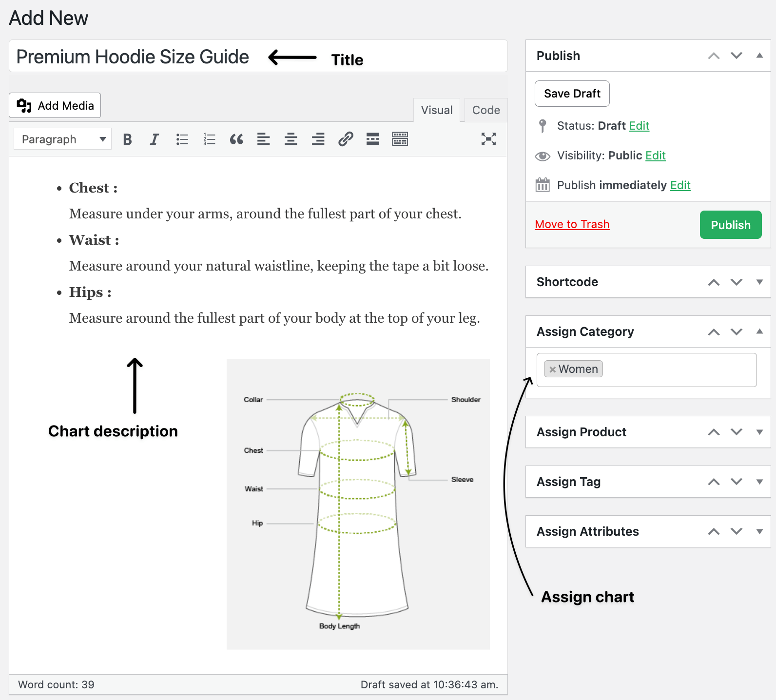Align text left

[264, 139]
